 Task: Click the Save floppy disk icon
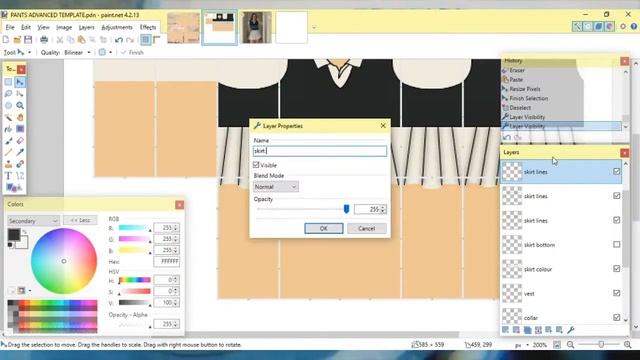[28, 40]
